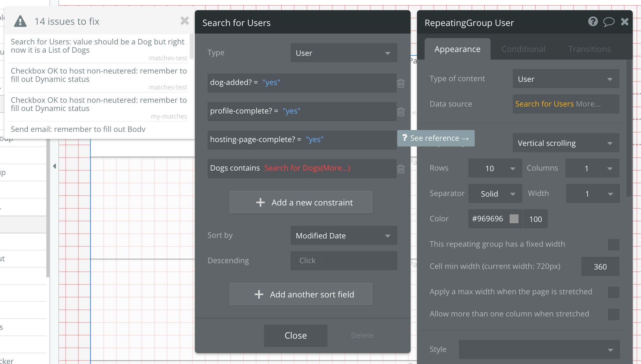This screenshot has height=364, width=641.
Task: Open the Sort by Modified Date dropdown
Action: pos(344,236)
